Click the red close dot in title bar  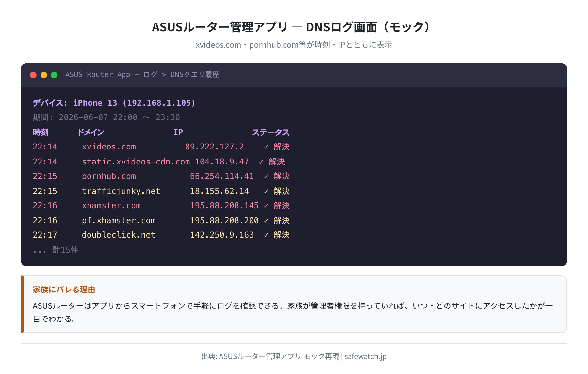coord(33,75)
